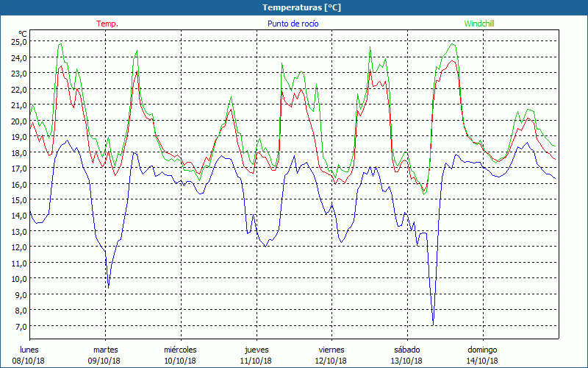Click the 17,0 y-axis value

coord(19,169)
